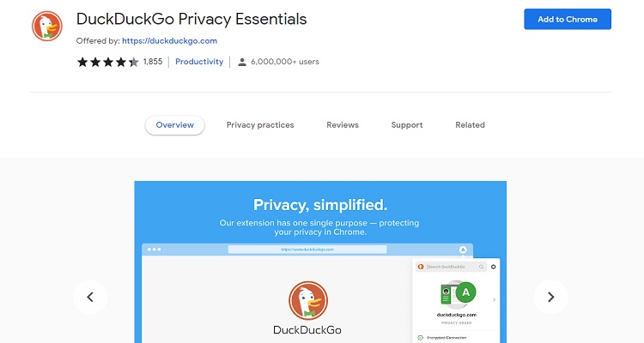Image resolution: width=644 pixels, height=343 pixels.
Task: Switch to the Reviews tab
Action: tap(343, 125)
